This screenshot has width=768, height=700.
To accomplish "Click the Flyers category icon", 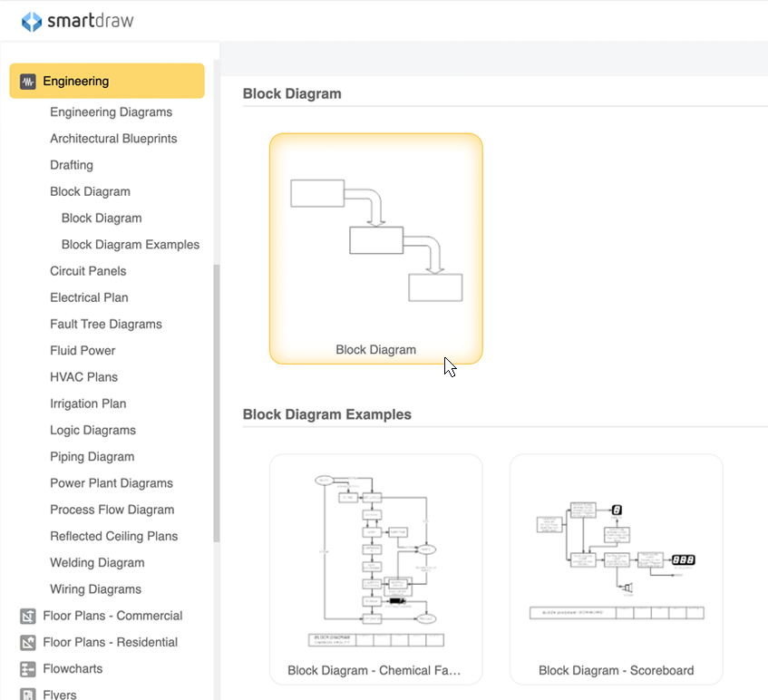I will tap(28, 695).
